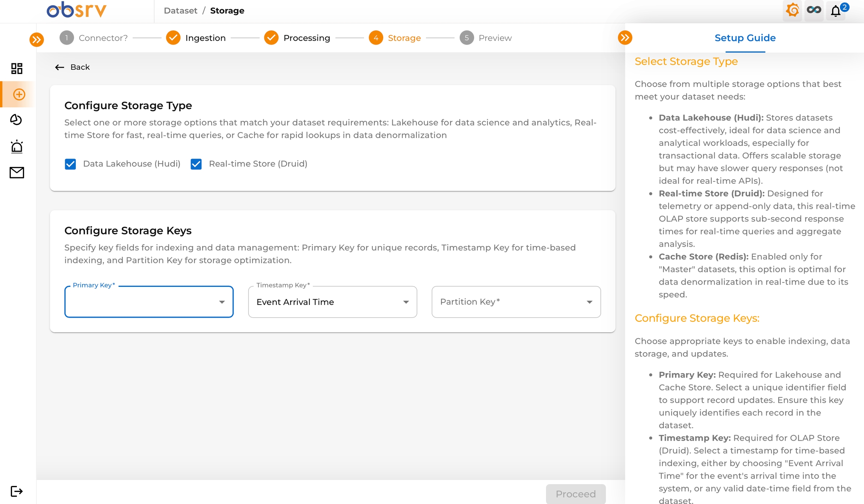Viewport: 864px width, 504px height.
Task: Uncheck Data Lakehouse (Hudi) checkbox
Action: 70,164
